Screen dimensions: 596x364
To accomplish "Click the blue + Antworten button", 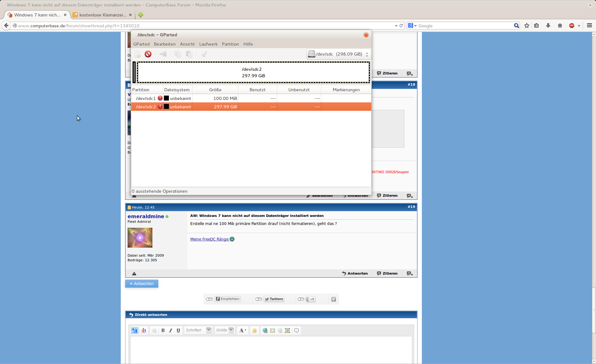I will (x=142, y=284).
